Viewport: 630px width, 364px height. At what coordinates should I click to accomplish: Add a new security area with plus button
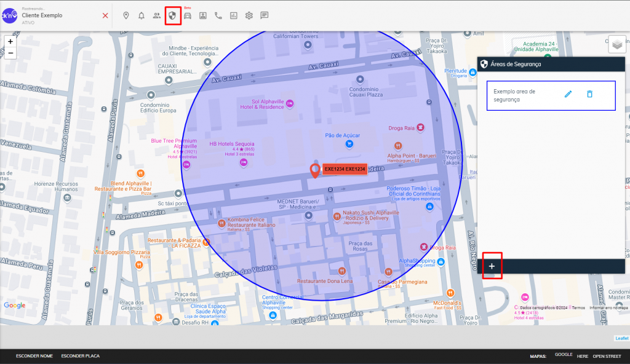pyautogui.click(x=492, y=266)
